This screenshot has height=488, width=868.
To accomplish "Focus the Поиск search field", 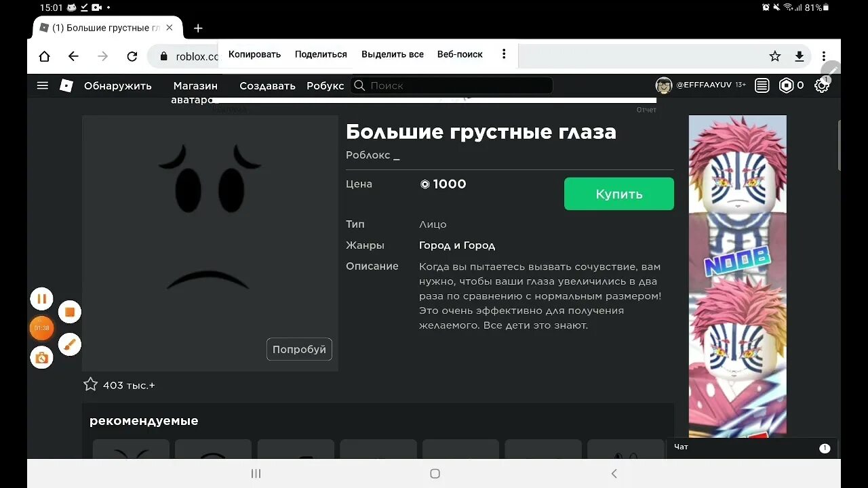I will pyautogui.click(x=452, y=85).
